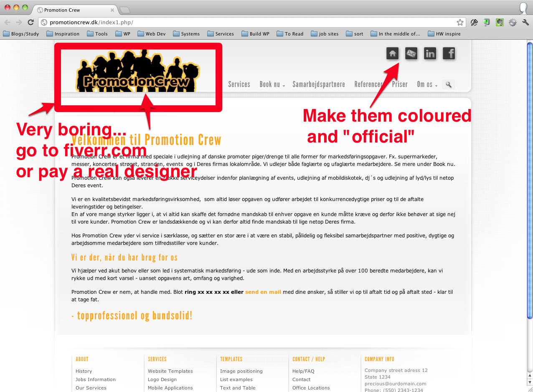Click the gear cog extension icon
This screenshot has width=533, height=392.
[x=513, y=23]
